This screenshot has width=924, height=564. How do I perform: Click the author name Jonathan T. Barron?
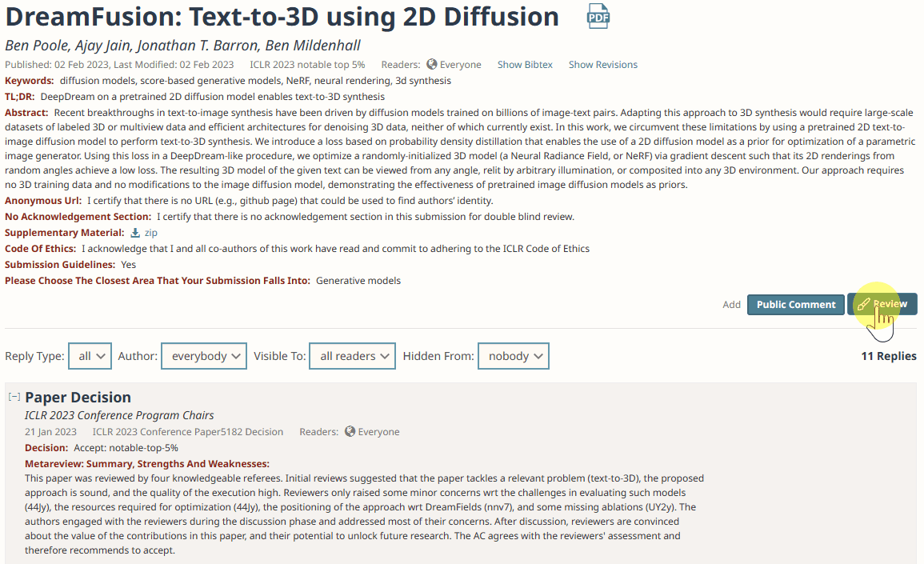(x=198, y=46)
